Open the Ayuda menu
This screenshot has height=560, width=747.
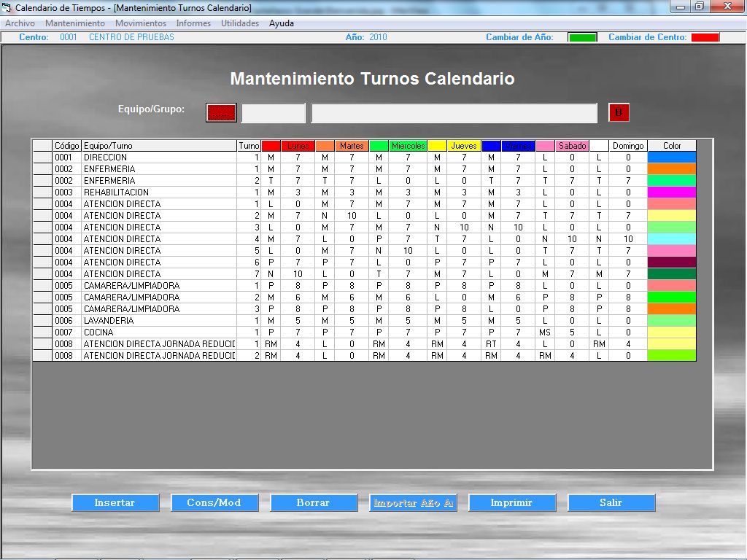click(281, 23)
